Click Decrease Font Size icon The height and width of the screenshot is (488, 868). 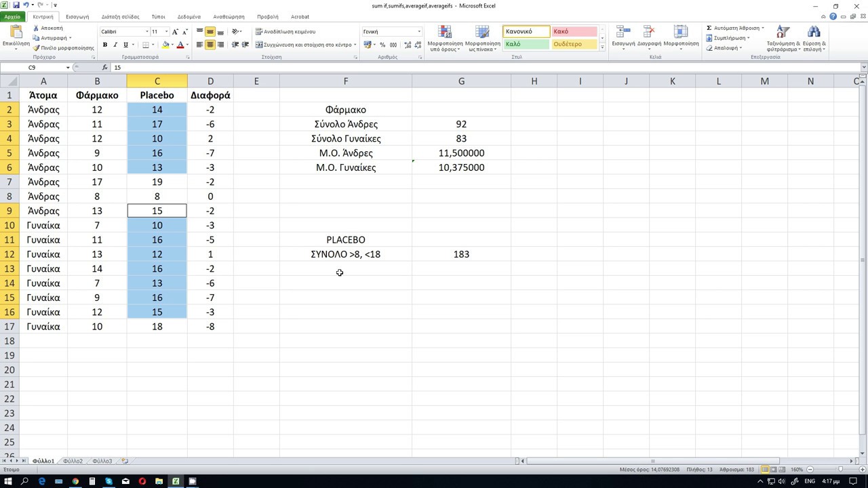[x=184, y=32]
